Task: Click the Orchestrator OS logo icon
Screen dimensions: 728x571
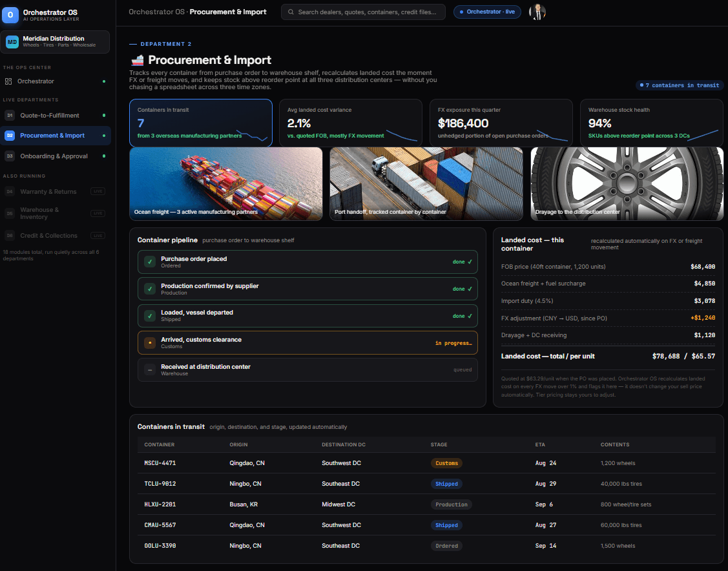Action: 10,15
